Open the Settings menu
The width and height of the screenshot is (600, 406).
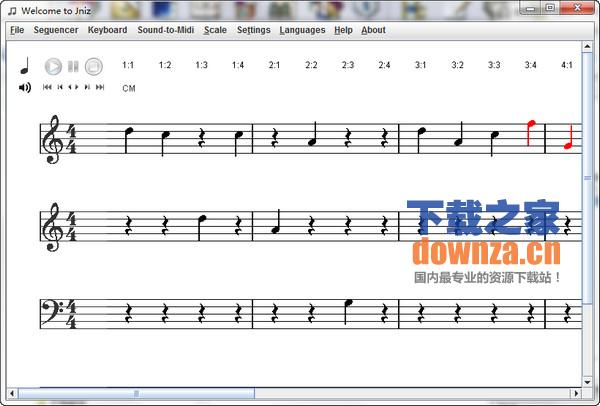tap(254, 30)
